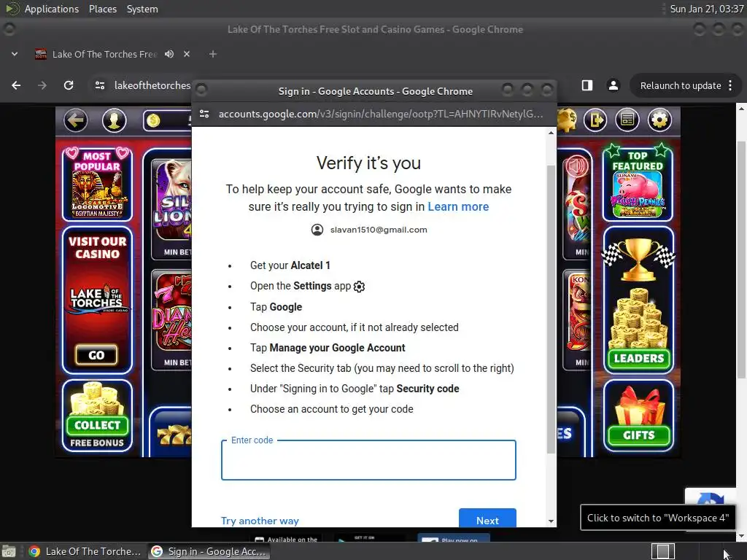This screenshot has width=747, height=560.
Task: Click the game's yellow back arrow icon
Action: (76, 120)
